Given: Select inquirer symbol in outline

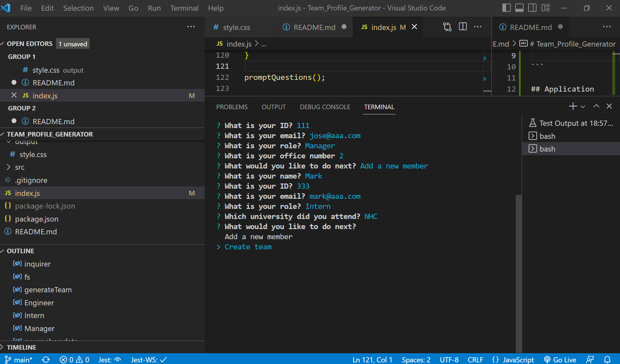Looking at the screenshot, I should pos(37,264).
